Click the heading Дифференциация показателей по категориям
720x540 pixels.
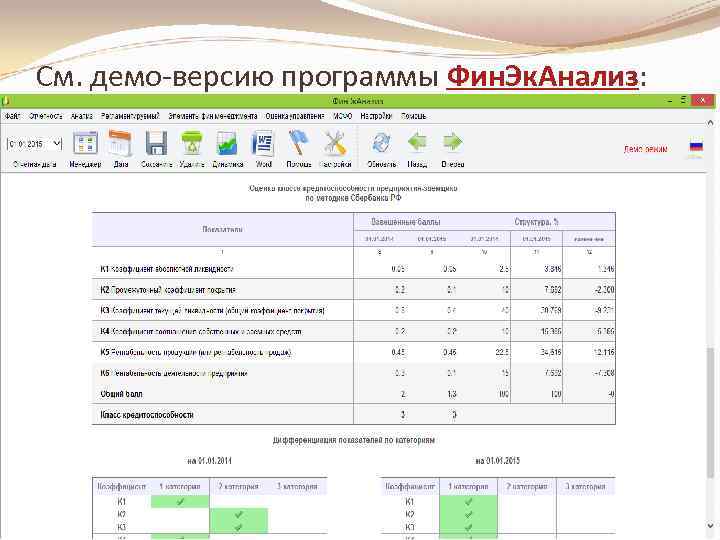coord(354,440)
